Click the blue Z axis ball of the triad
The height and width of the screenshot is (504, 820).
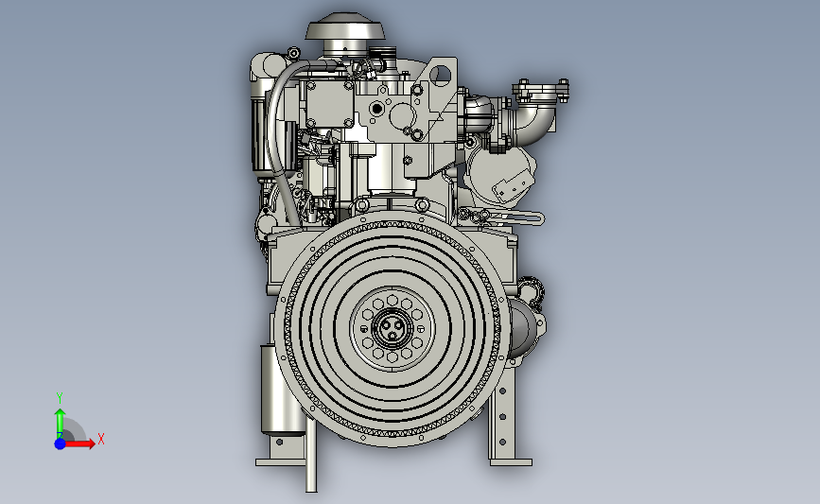click(x=61, y=443)
